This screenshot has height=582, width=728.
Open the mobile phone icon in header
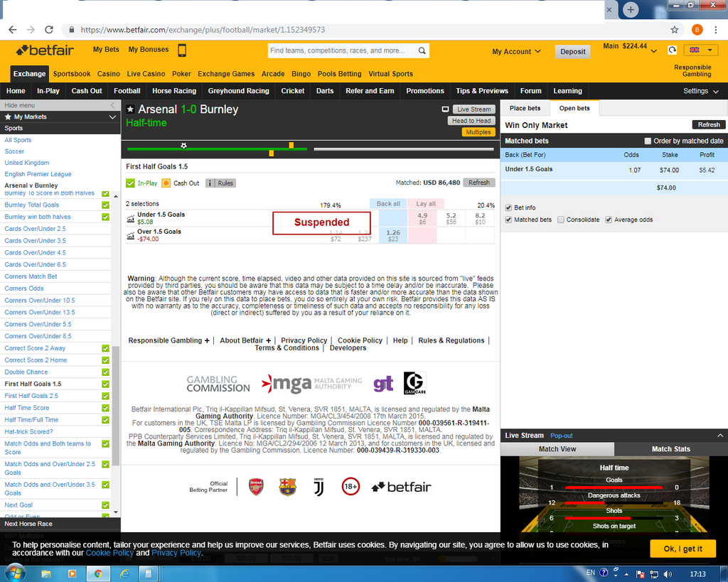[x=182, y=50]
